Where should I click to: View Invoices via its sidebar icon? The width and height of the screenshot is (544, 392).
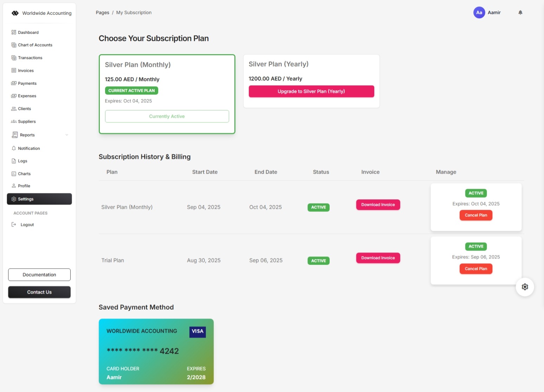[x=13, y=70]
